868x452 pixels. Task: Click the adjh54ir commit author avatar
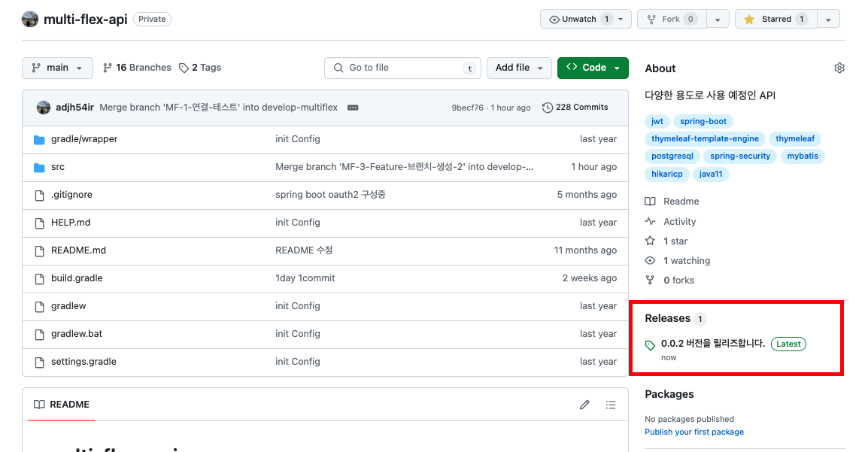pos(43,108)
